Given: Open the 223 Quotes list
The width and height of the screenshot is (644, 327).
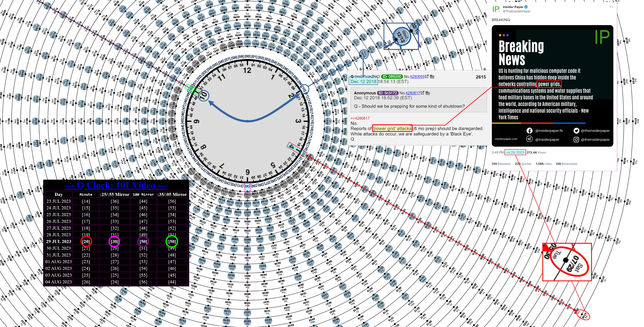Looking at the screenshot, I should tap(523, 164).
